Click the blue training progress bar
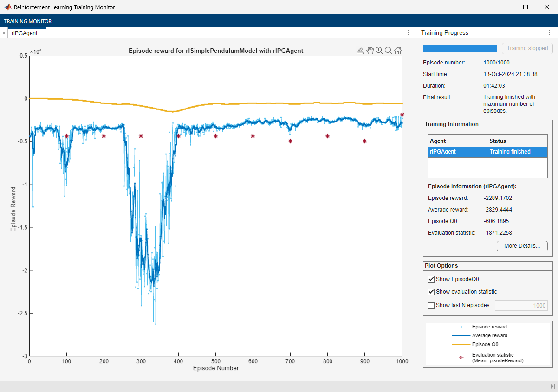 tap(460, 48)
